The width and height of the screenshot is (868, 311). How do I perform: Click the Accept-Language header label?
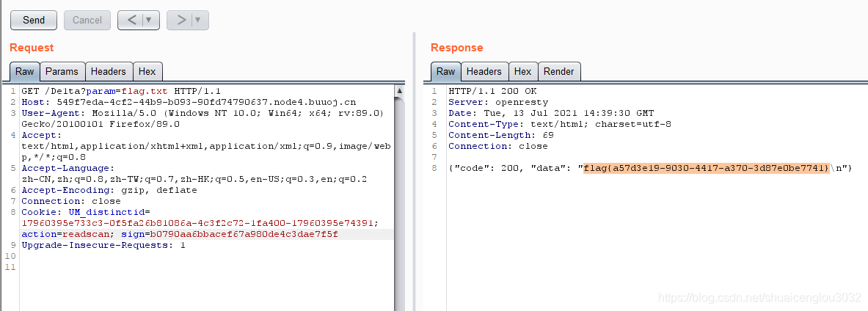pyautogui.click(x=68, y=168)
